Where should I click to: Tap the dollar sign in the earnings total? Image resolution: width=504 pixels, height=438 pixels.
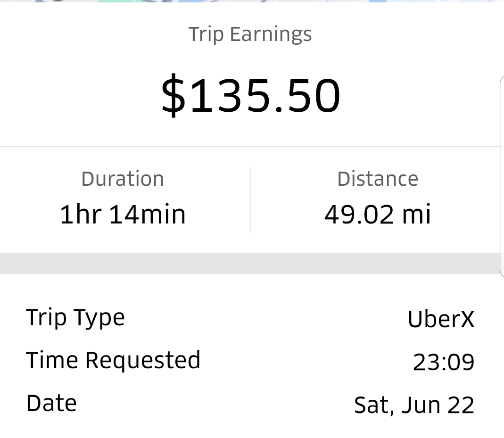174,96
